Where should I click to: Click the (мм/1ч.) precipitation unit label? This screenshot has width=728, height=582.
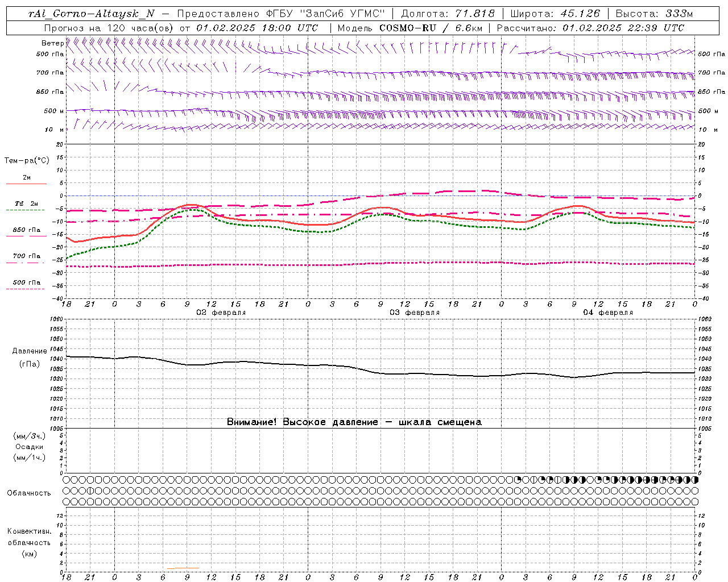click(30, 458)
